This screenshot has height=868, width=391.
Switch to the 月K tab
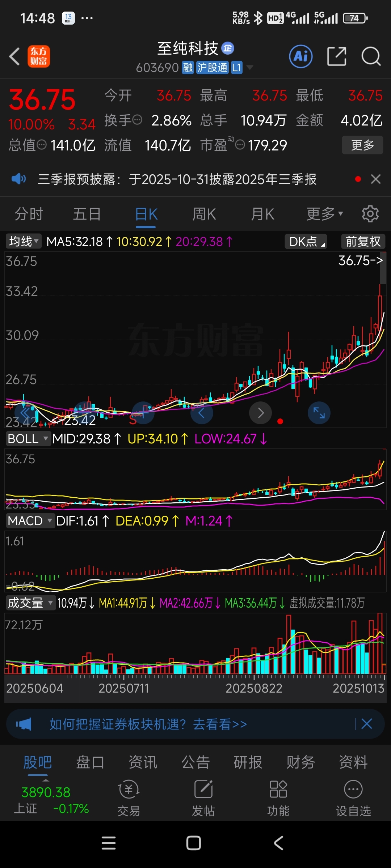click(x=262, y=214)
